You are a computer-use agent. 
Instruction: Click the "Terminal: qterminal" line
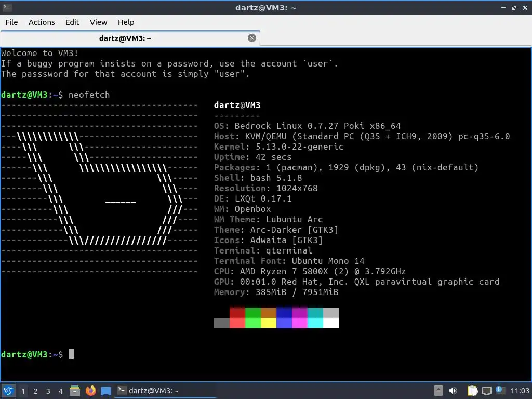[263, 251]
